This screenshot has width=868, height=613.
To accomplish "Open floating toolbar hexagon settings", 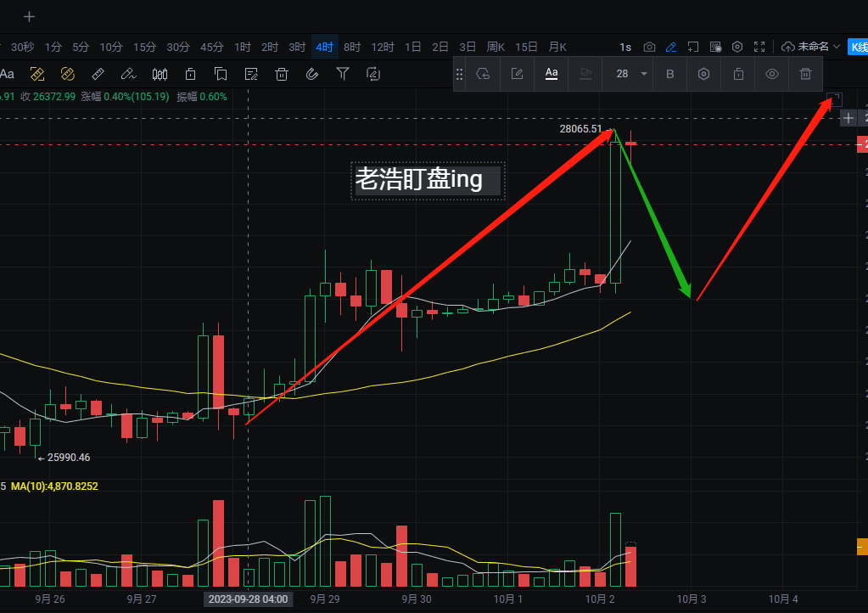I will (x=703, y=74).
